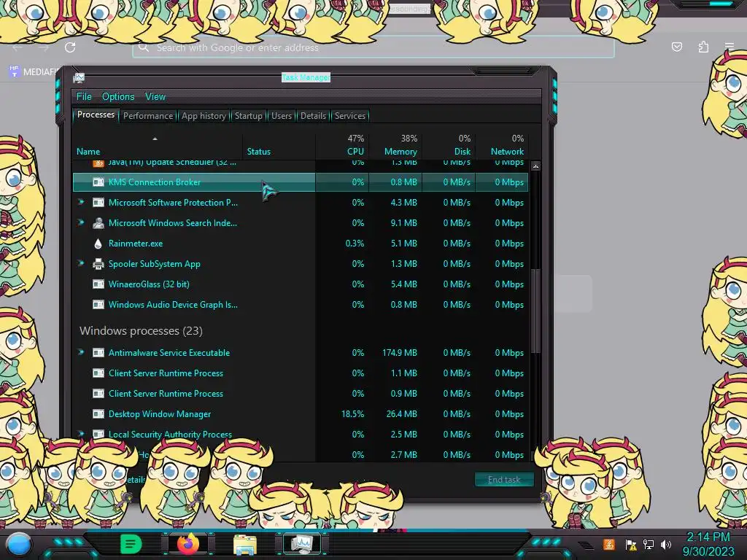Click the Antimalware Service Executable icon
Screen dimensions: 747x560
(x=98, y=353)
